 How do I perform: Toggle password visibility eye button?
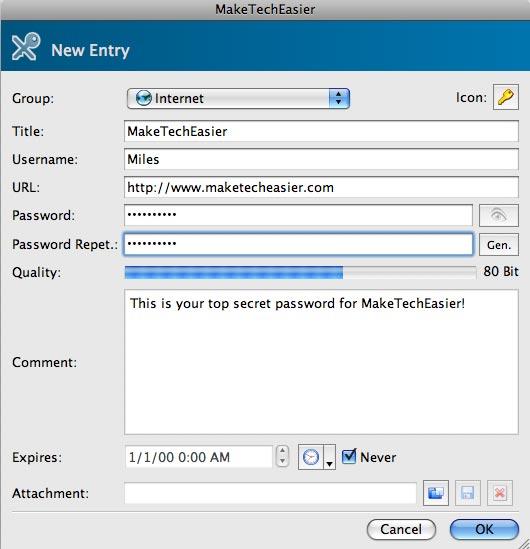498,215
